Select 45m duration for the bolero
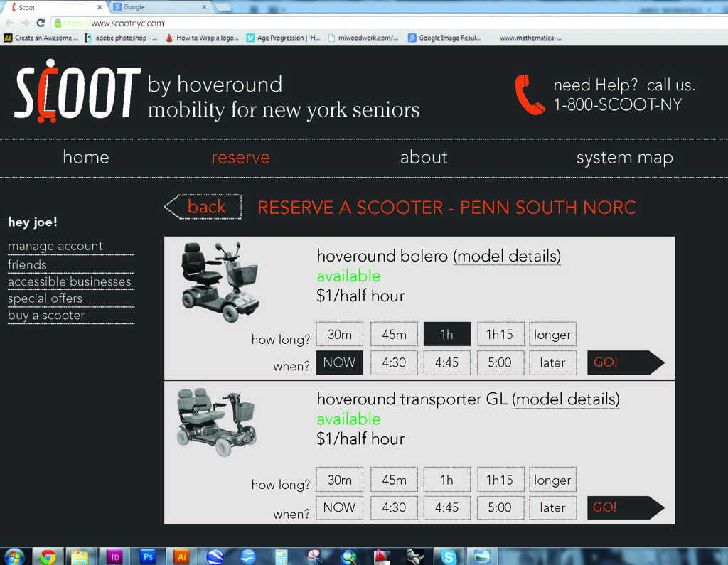The width and height of the screenshot is (728, 565). (394, 334)
